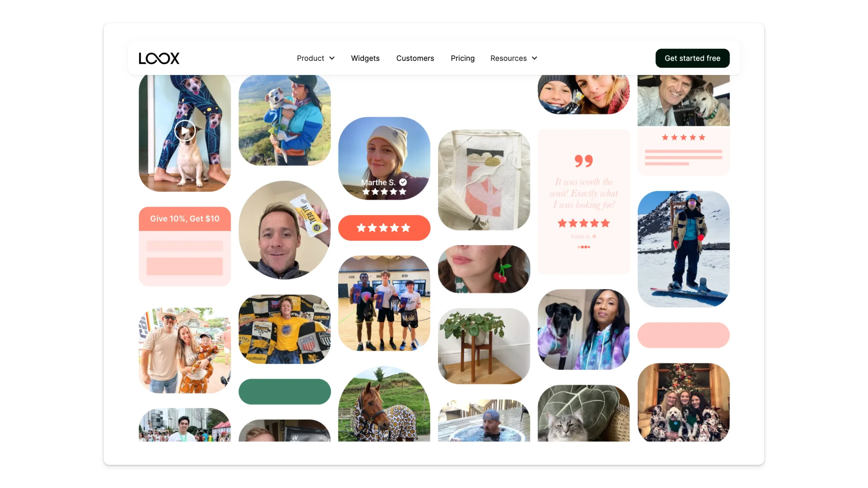Click the red quotation mark icon

click(x=584, y=161)
